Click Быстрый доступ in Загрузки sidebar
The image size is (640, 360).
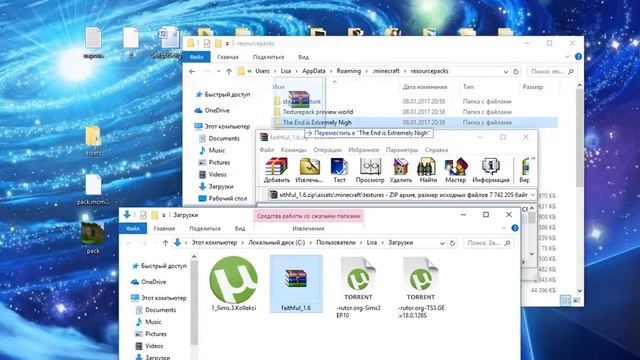click(x=159, y=266)
